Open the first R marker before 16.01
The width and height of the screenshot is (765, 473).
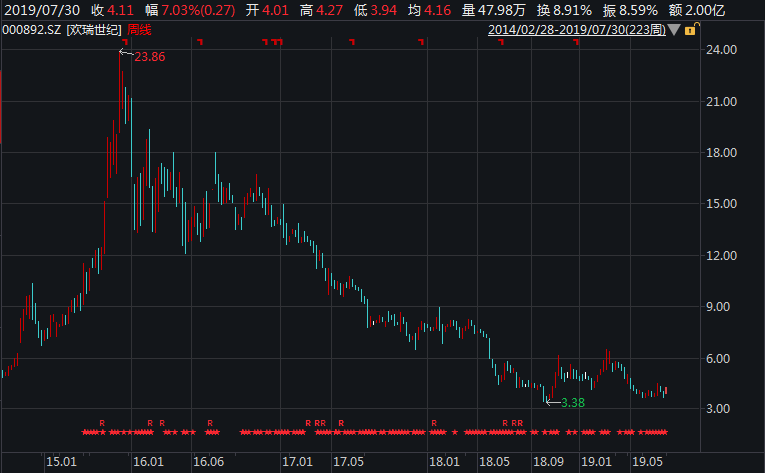click(x=102, y=423)
